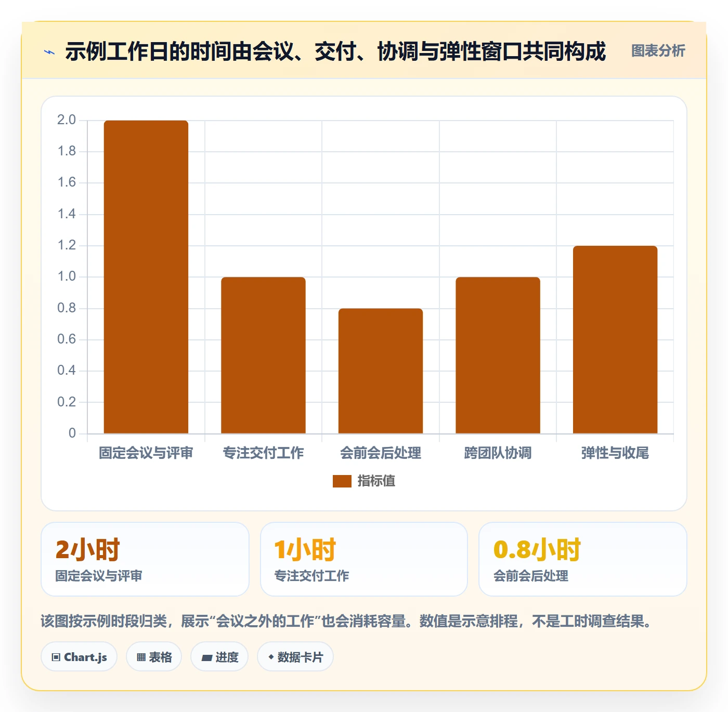
Task: Click the 图表分析 label in header
Action: (658, 51)
